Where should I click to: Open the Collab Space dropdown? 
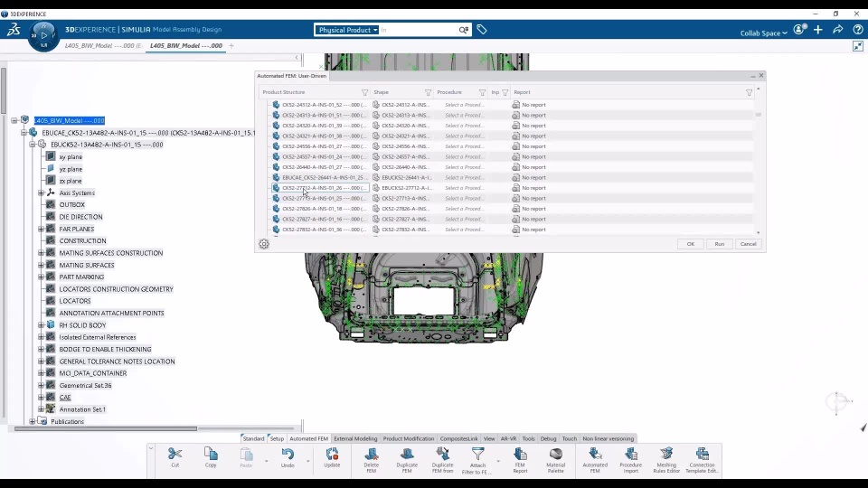[763, 33]
